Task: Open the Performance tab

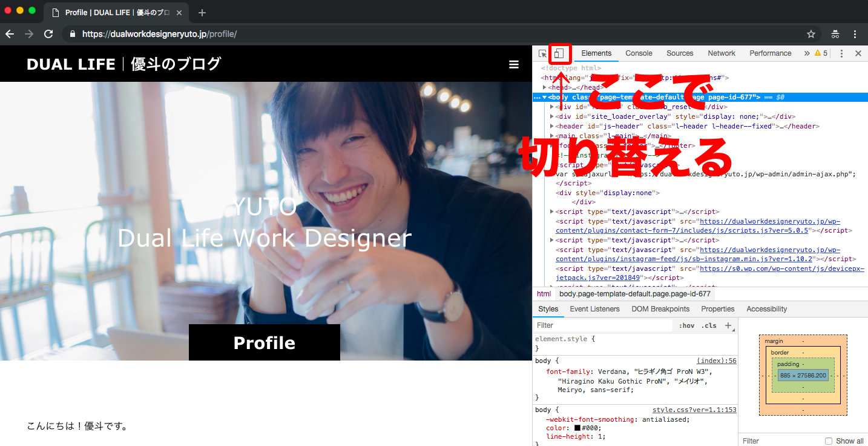Action: pos(771,53)
